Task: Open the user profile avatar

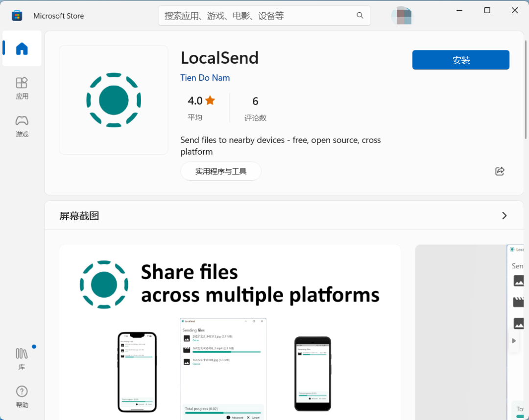Action: click(x=403, y=16)
